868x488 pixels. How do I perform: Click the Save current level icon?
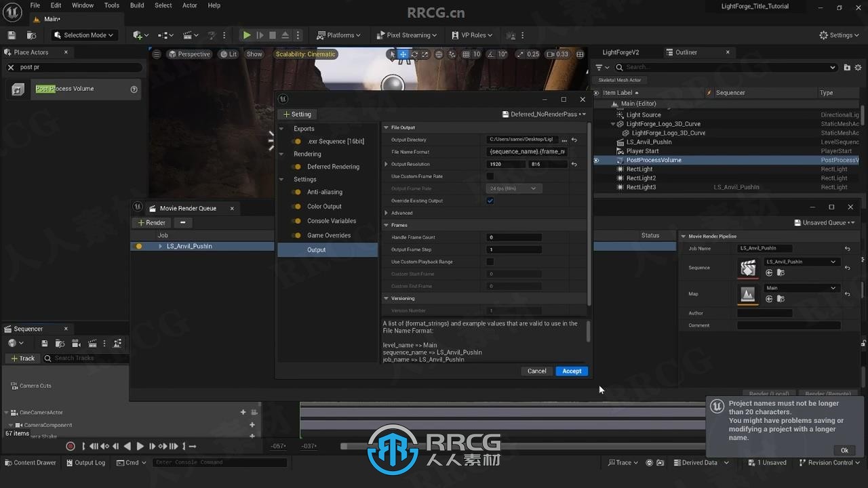[x=12, y=35]
